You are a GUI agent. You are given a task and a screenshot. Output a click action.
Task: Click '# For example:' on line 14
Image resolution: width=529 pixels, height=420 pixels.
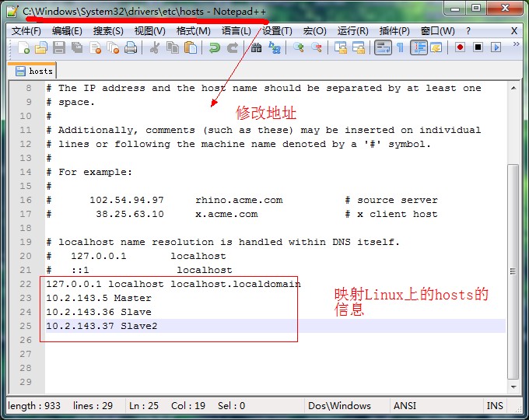point(89,172)
